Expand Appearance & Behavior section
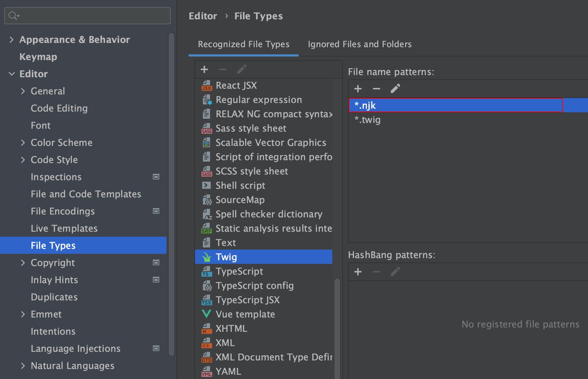Screen dimensions: 588x379 pyautogui.click(x=11, y=39)
